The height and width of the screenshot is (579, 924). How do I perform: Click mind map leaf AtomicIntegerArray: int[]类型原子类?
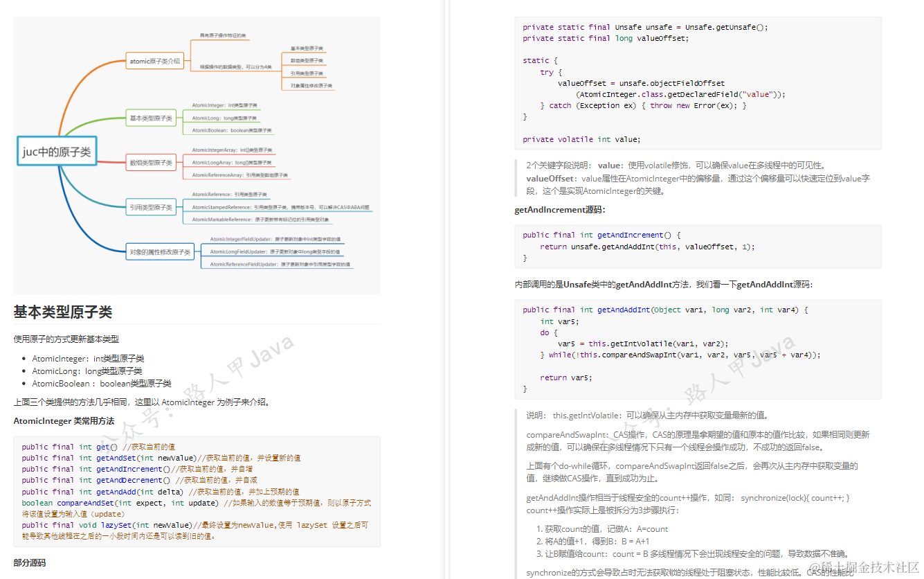click(233, 150)
